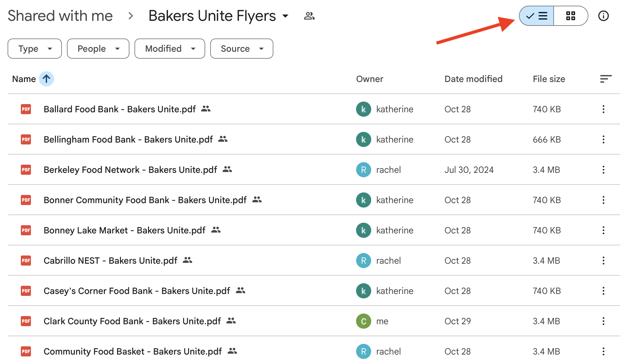Open more actions for Berkeley Food Network file
This screenshot has width=625, height=364.
coord(604,170)
